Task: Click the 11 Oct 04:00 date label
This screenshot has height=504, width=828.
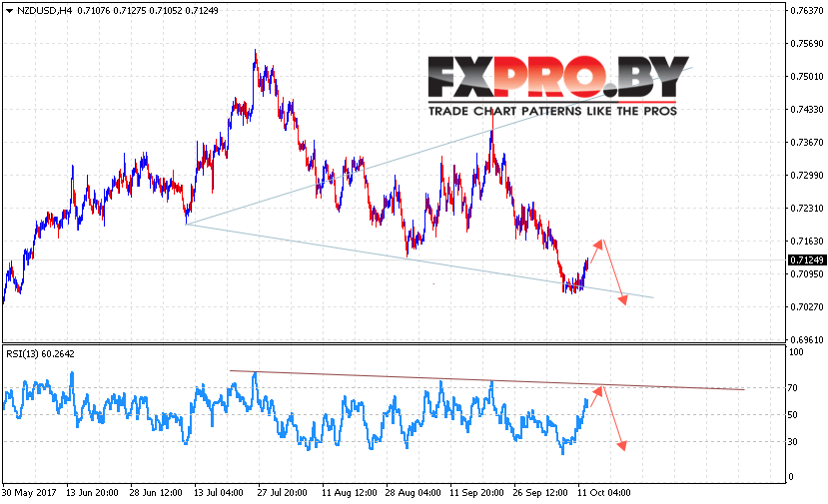Action: point(604,493)
